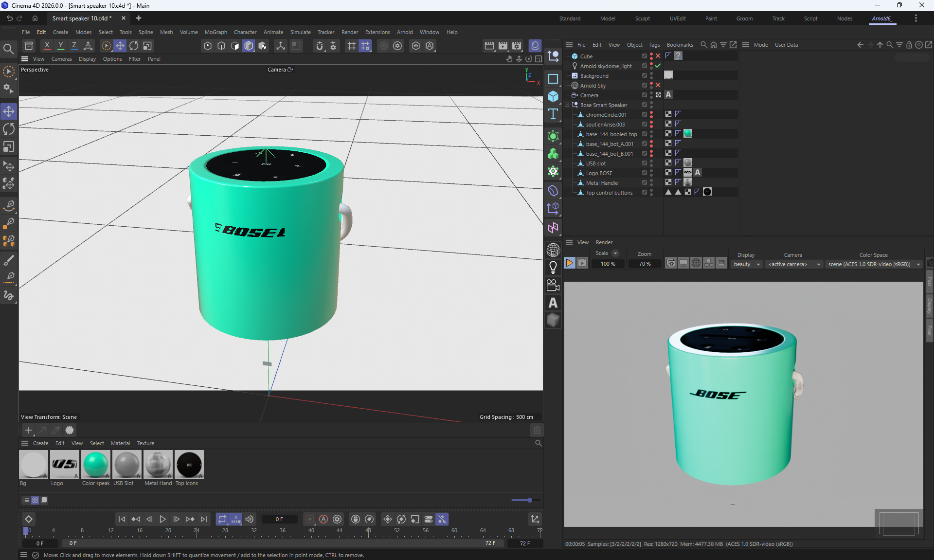
Task: Open the MoGraph menu
Action: pos(216,32)
